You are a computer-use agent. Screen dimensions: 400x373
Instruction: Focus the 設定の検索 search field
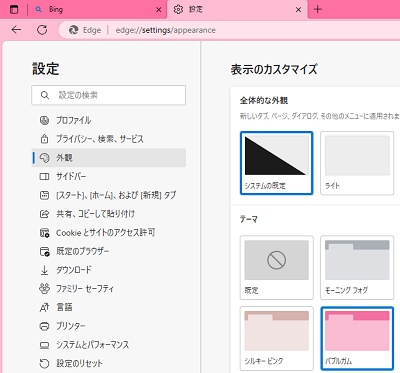point(109,95)
